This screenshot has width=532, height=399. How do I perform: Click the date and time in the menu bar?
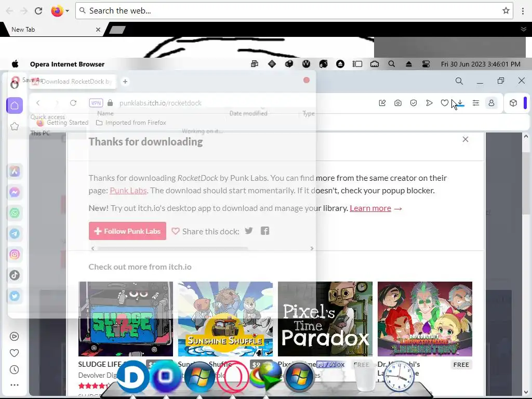click(481, 64)
